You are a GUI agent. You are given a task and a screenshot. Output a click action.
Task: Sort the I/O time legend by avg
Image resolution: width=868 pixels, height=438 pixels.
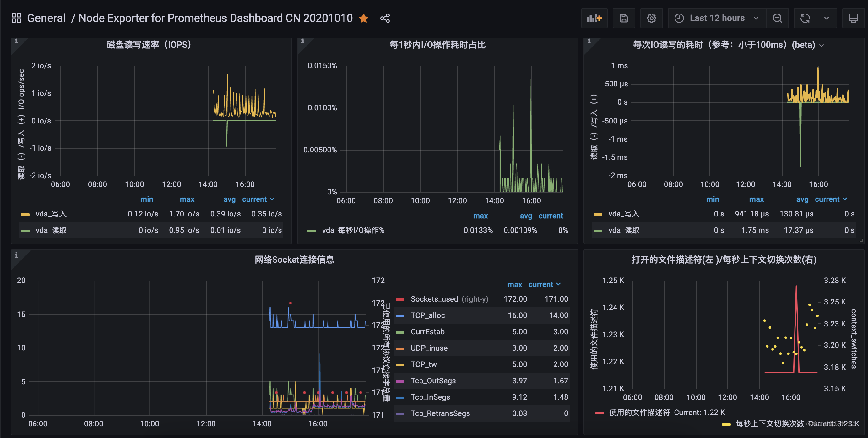526,216
